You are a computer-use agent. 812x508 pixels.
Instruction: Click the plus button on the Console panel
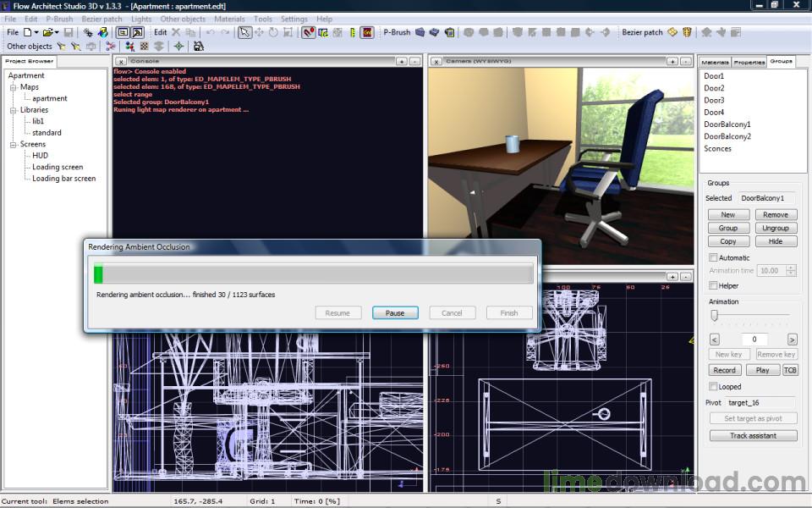(402, 61)
